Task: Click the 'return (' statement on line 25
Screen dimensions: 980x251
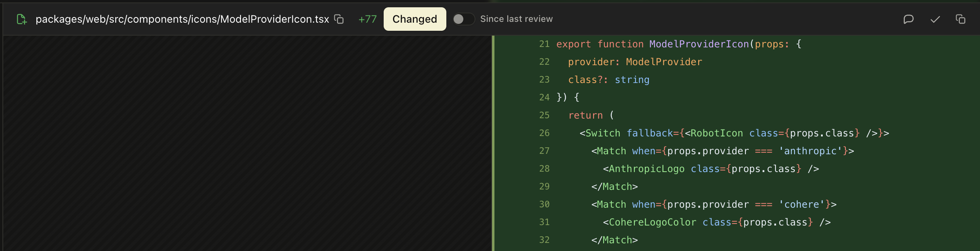Action: 591,115
